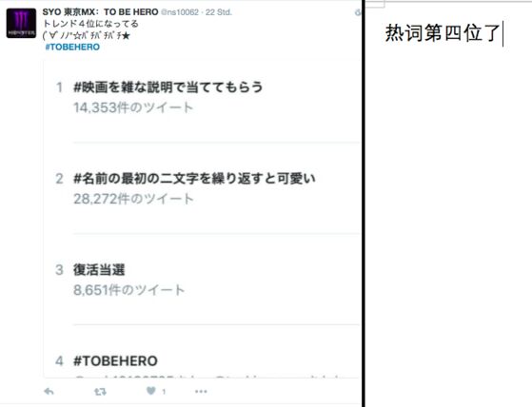Open SYO 東京MX: TO BE HERO profile name

pos(100,11)
